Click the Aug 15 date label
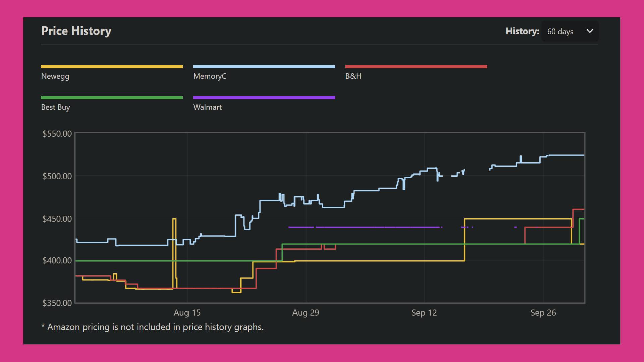 click(x=187, y=313)
